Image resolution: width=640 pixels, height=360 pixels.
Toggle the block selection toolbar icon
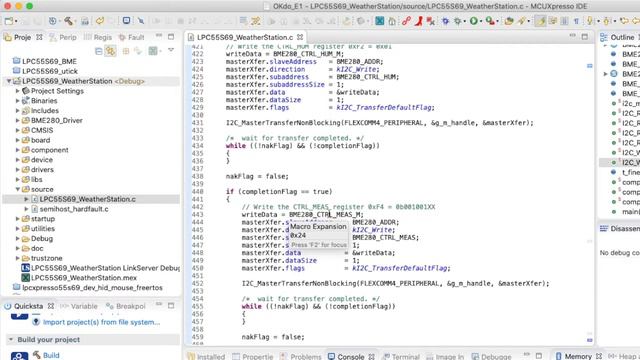pyautogui.click(x=564, y=21)
